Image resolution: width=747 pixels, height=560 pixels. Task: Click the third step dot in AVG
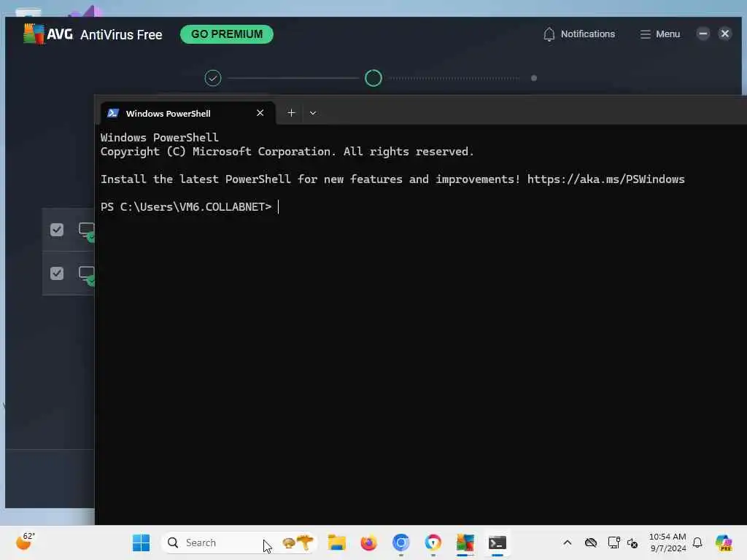(534, 78)
